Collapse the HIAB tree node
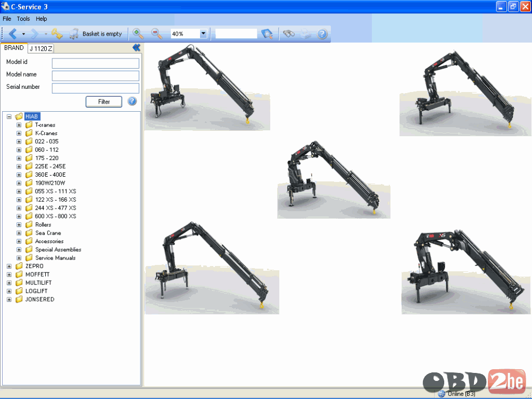The width and height of the screenshot is (532, 399). pos(9,117)
